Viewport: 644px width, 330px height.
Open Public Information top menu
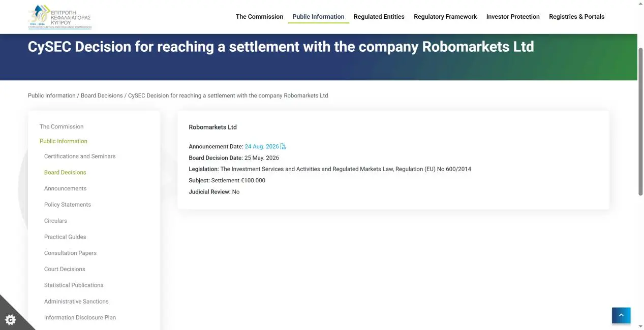coord(318,17)
